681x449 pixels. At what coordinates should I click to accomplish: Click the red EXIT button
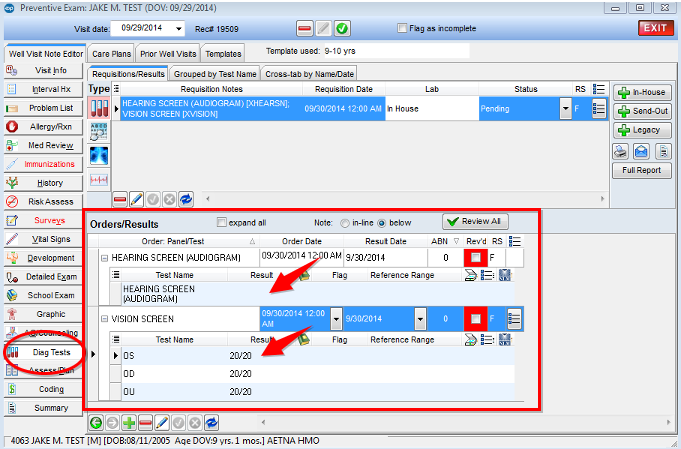point(655,28)
